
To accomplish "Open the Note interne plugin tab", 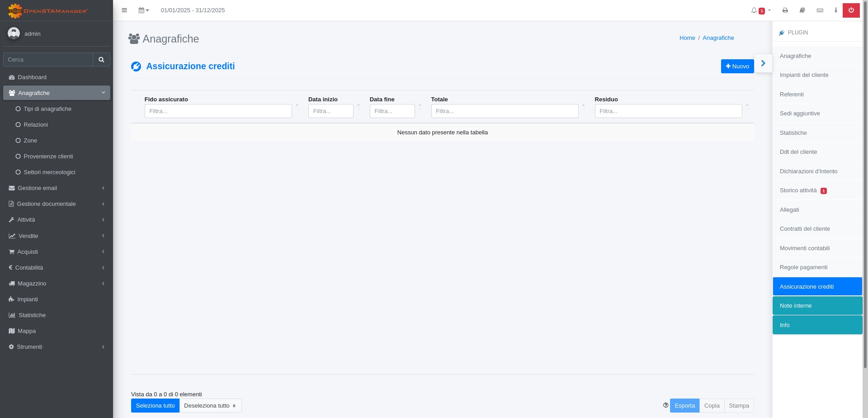I will click(817, 306).
